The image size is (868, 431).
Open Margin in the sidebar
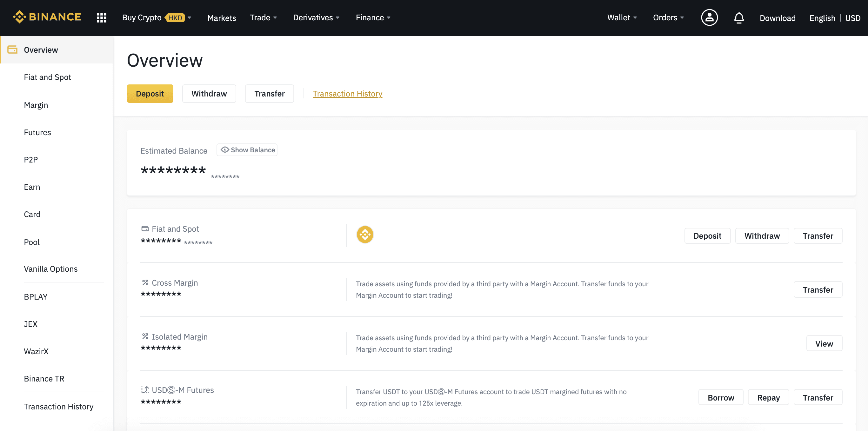point(36,105)
